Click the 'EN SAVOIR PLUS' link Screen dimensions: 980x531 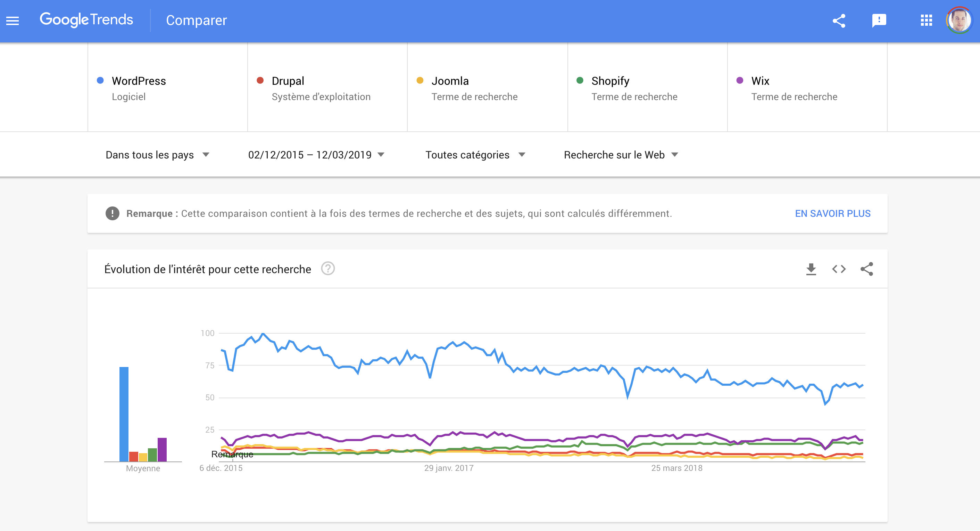(x=832, y=213)
